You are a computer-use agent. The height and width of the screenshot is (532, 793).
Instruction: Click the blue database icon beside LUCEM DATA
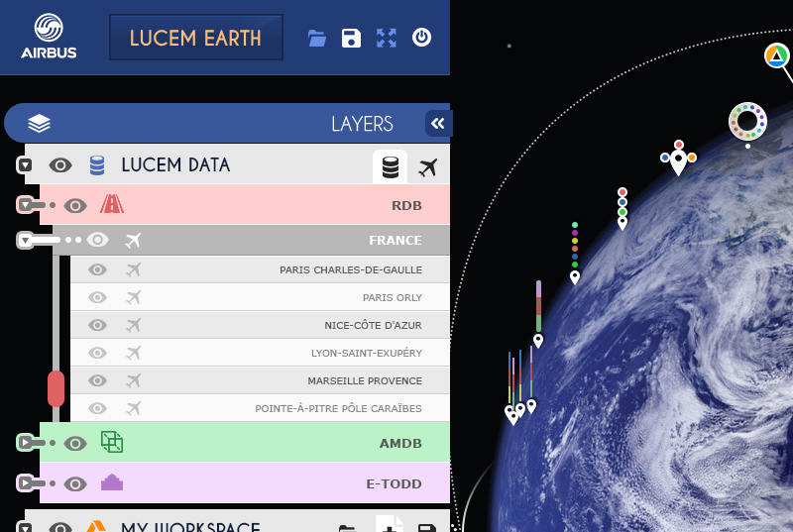click(97, 165)
